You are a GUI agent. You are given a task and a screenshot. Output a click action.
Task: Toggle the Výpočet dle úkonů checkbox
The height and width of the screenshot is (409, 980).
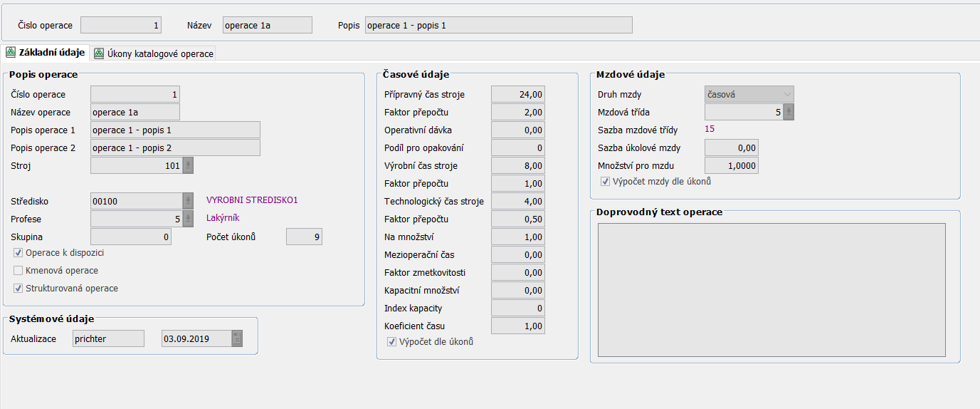pyautogui.click(x=391, y=342)
